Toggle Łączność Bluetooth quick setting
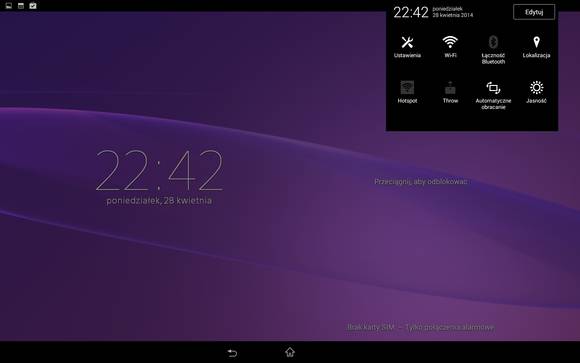Viewport: 580px width, 363px height. (493, 50)
